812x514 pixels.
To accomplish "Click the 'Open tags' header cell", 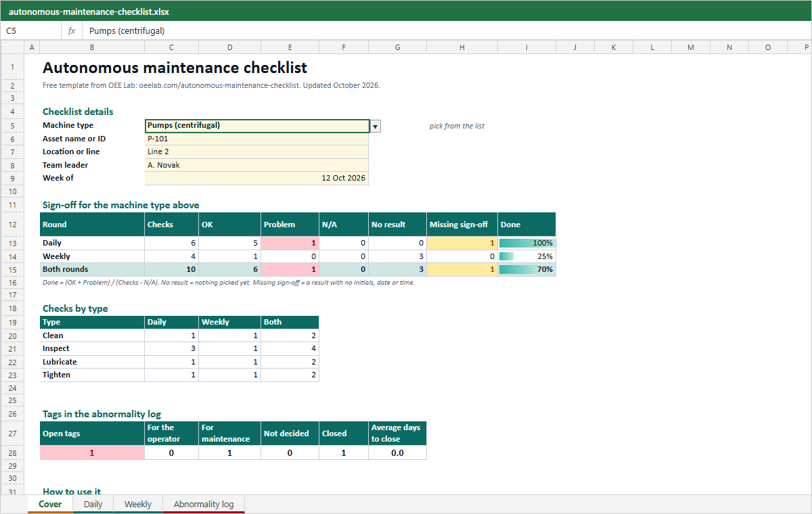I will [92, 434].
